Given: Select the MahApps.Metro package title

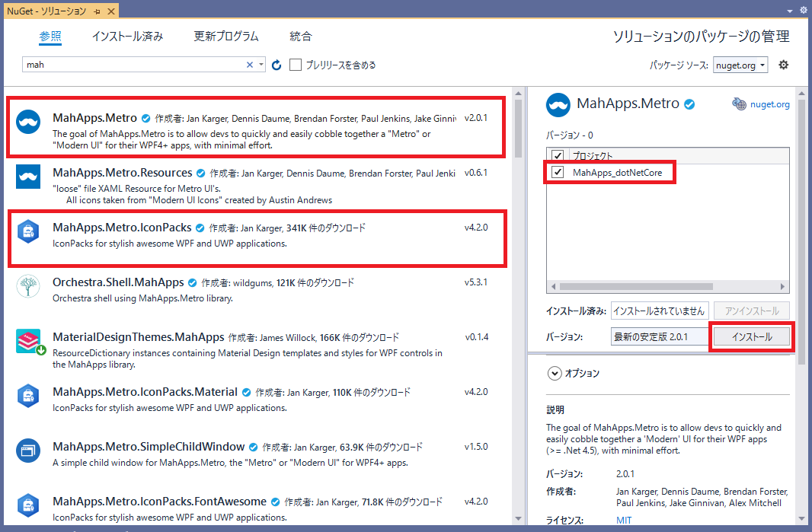Looking at the screenshot, I should click(x=94, y=118).
